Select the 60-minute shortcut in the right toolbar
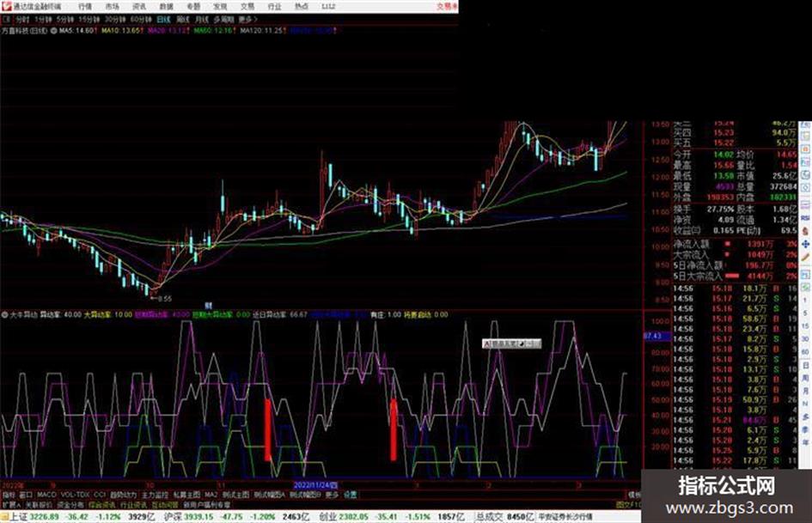 point(806,351)
